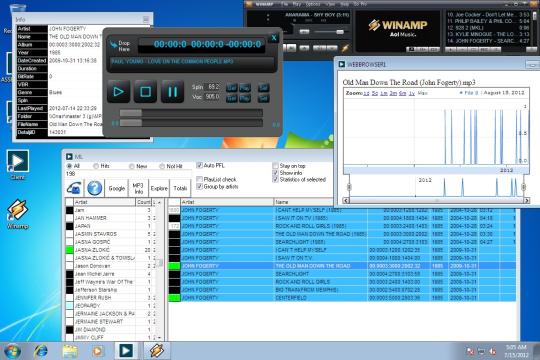Click the green swatch on the CENTERFIELD row
This screenshot has width=540, height=360.
pyautogui.click(x=175, y=298)
